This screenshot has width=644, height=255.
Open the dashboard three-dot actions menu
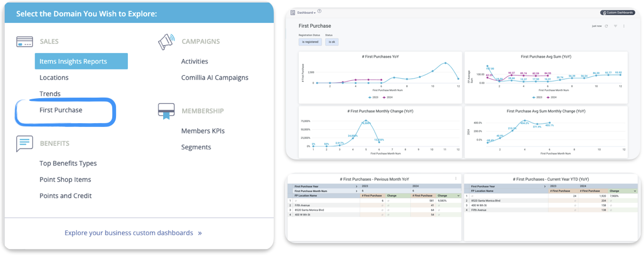[x=624, y=26]
